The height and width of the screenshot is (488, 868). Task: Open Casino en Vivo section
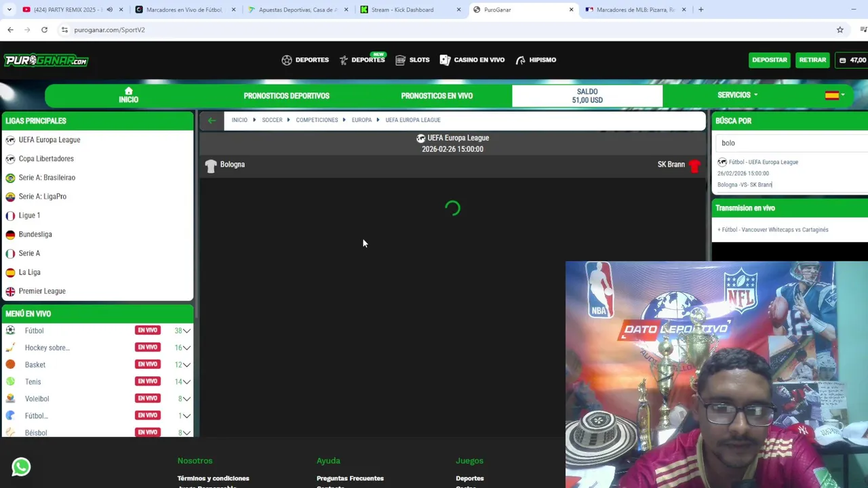click(472, 60)
